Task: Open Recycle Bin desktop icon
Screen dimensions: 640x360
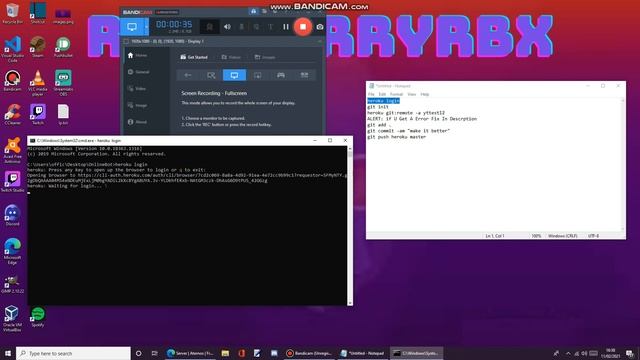Action: pos(12,13)
